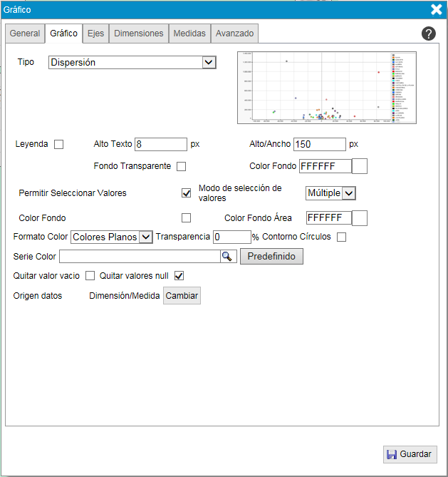Click the Cambiar data source button
This screenshot has height=477, width=448.
[182, 296]
